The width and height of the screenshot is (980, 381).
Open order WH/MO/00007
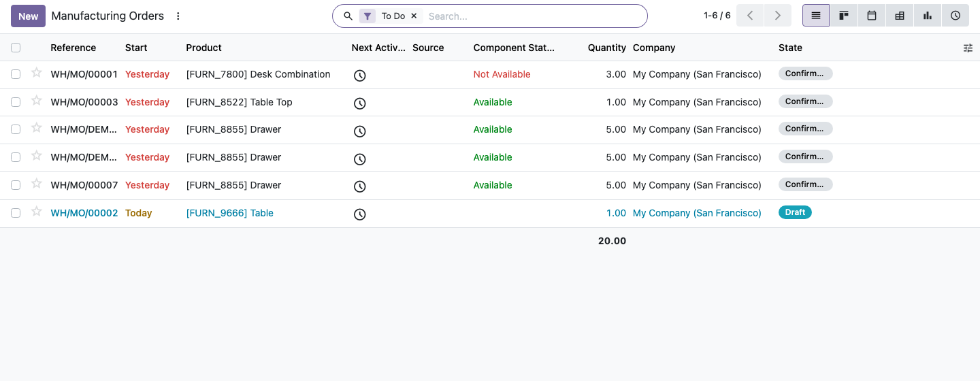(84, 185)
